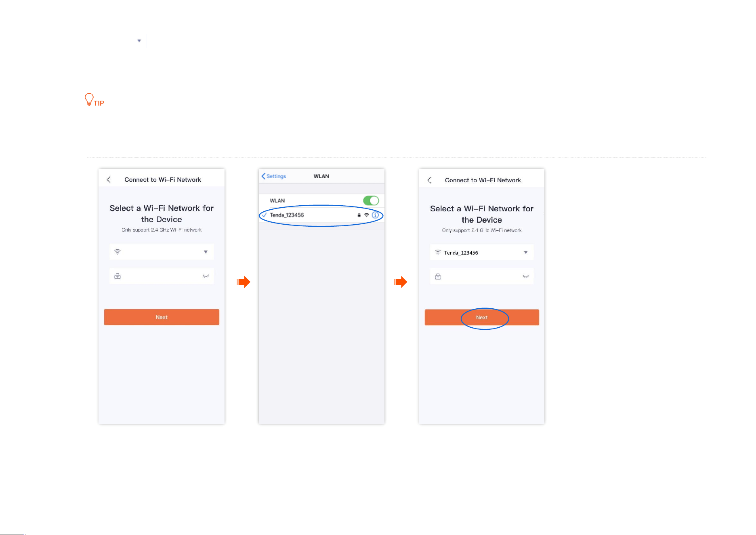The image size is (756, 535).
Task: Toggle the WLAN switch off
Action: 371,200
